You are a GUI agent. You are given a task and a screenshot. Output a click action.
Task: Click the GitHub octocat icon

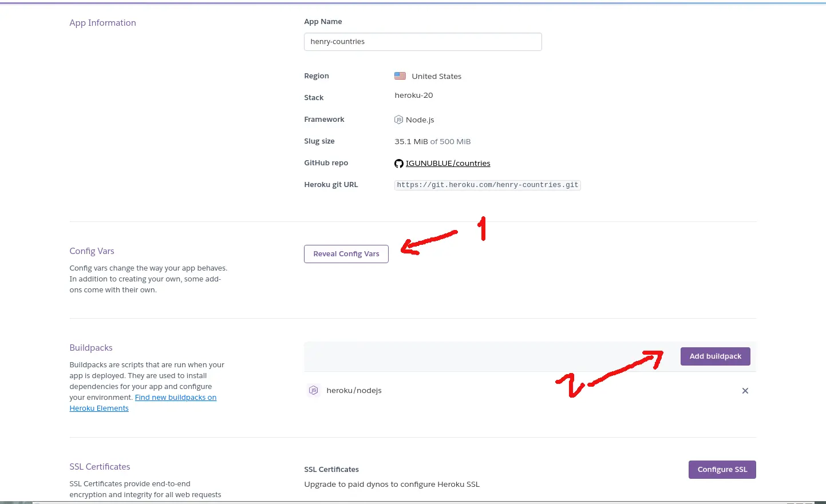pos(399,164)
